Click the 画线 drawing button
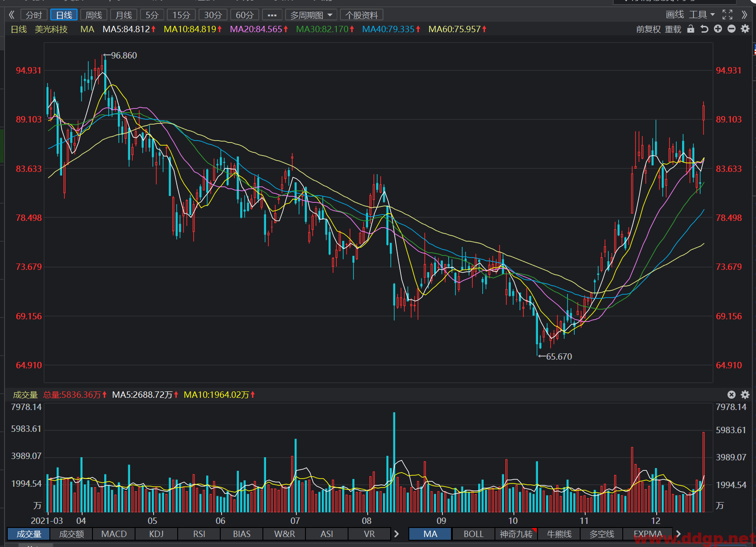This screenshot has width=756, height=547. [x=674, y=15]
